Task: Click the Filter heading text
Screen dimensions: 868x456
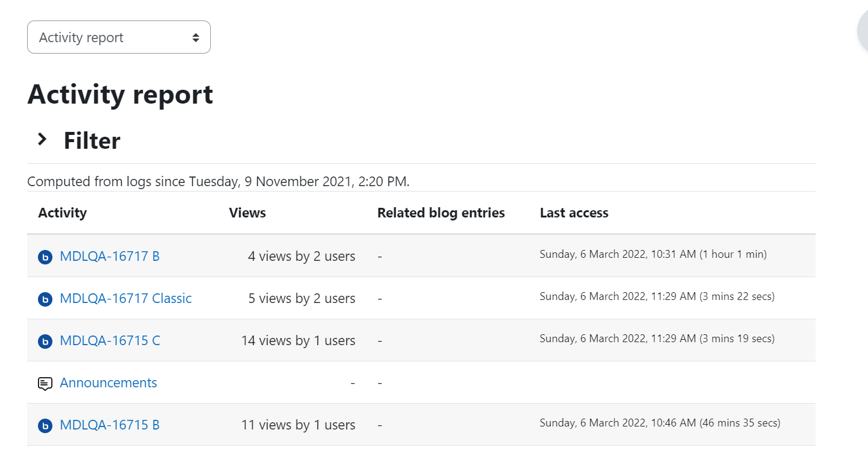Action: tap(92, 141)
